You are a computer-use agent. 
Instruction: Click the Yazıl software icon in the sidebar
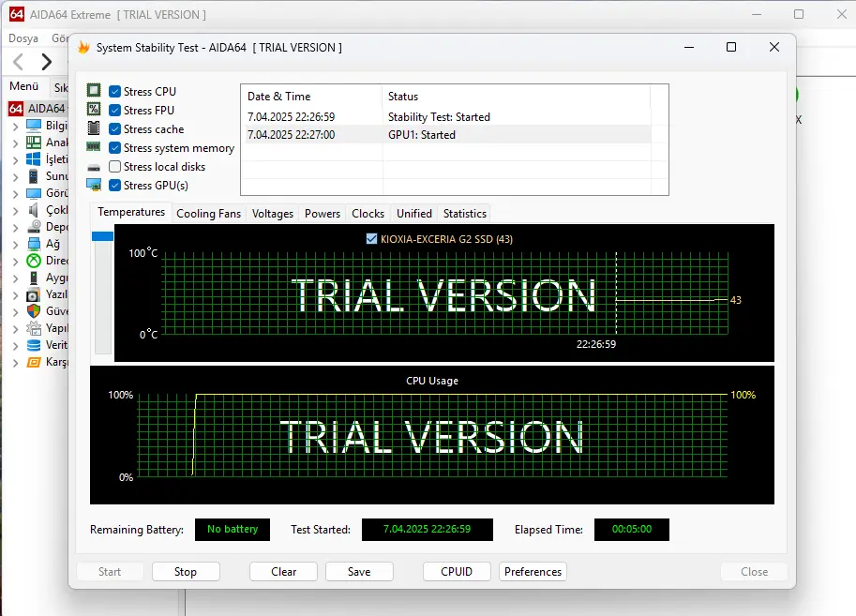(34, 294)
